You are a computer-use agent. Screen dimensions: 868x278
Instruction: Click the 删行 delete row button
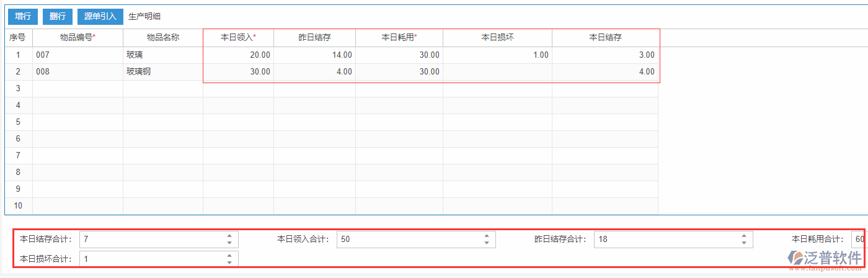pyautogui.click(x=58, y=16)
